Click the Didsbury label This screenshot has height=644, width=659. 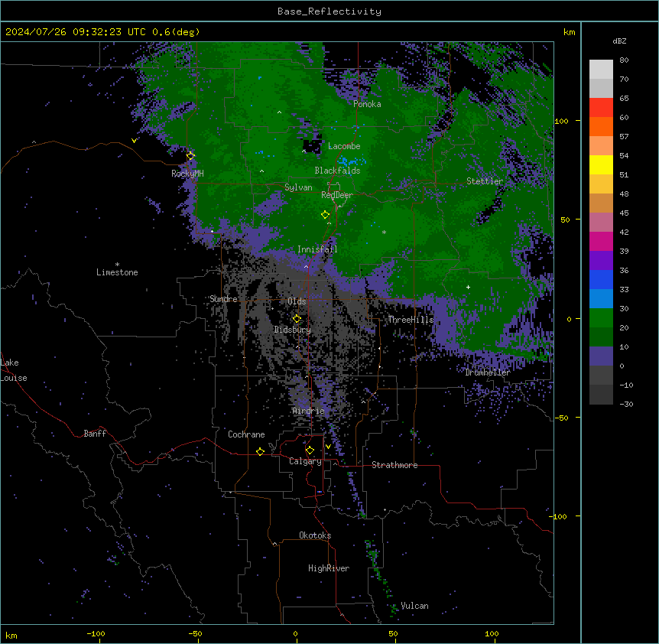292,330
